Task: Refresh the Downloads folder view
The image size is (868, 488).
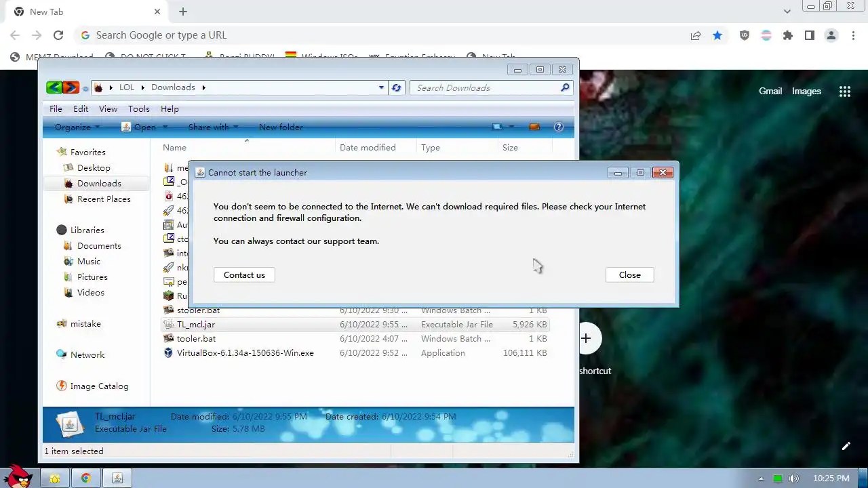Action: [397, 87]
